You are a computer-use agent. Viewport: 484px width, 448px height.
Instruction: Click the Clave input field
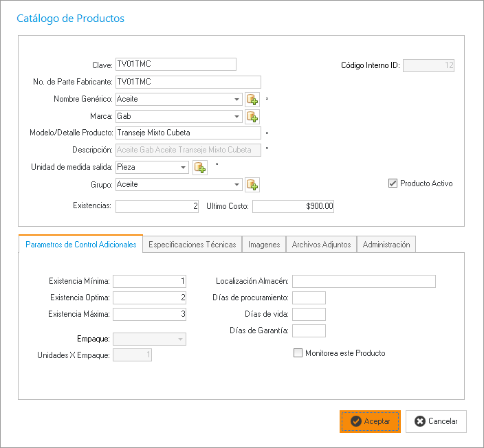[x=175, y=65]
